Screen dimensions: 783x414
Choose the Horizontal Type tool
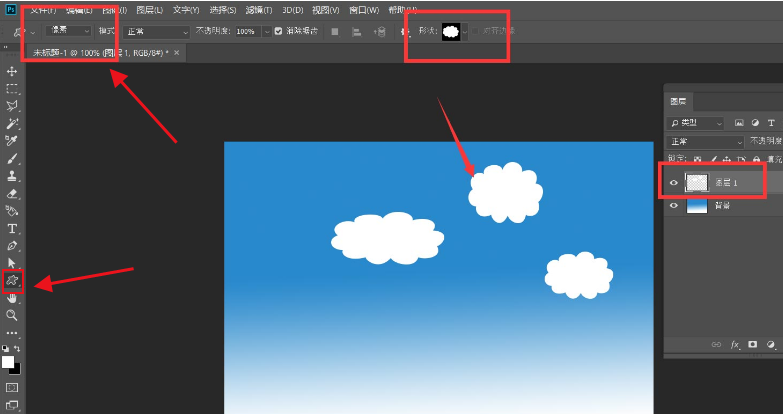pos(12,228)
